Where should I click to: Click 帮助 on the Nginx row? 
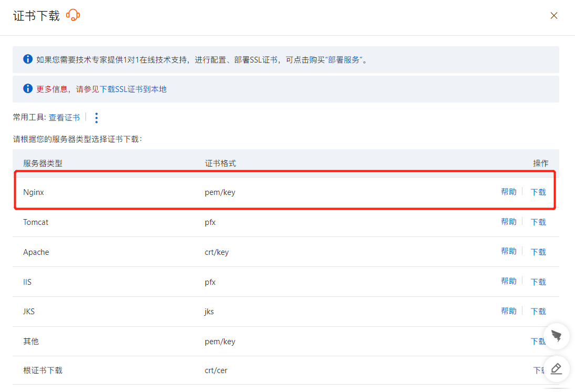click(x=509, y=192)
